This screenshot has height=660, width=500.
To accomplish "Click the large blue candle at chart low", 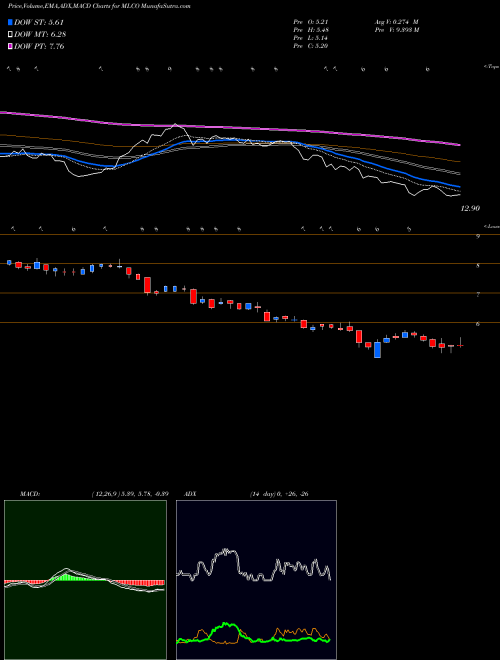I will point(378,350).
